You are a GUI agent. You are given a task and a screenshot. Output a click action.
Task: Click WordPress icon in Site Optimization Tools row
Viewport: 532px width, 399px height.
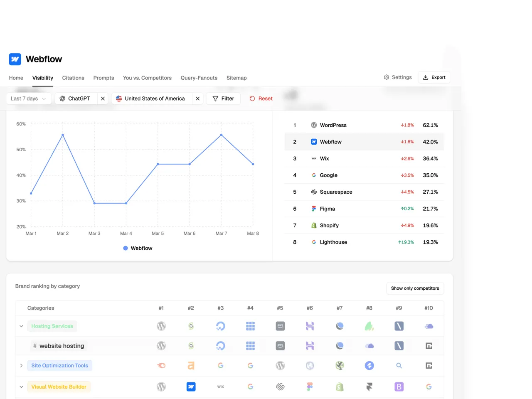[x=280, y=366]
